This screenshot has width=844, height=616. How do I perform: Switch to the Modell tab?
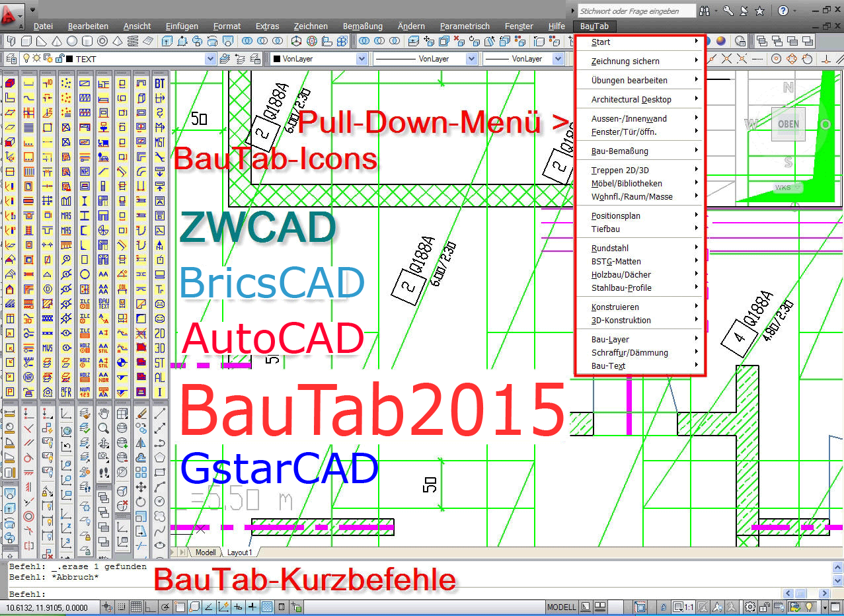tap(206, 552)
